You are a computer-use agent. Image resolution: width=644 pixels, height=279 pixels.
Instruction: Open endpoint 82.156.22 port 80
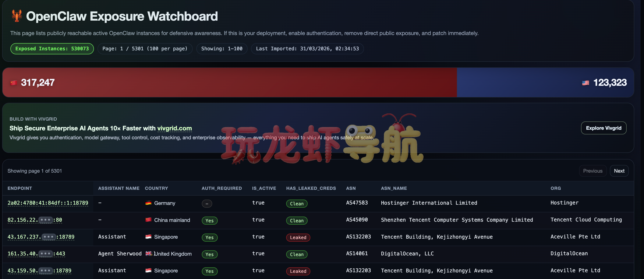(35, 220)
